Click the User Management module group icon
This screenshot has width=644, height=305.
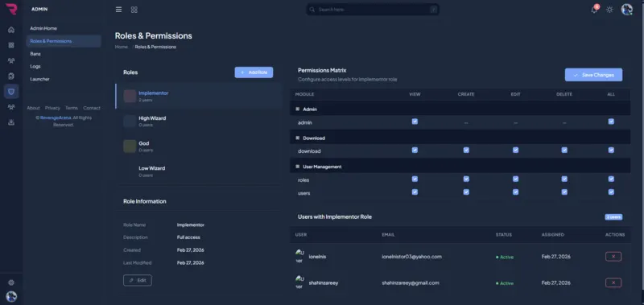[x=298, y=167]
